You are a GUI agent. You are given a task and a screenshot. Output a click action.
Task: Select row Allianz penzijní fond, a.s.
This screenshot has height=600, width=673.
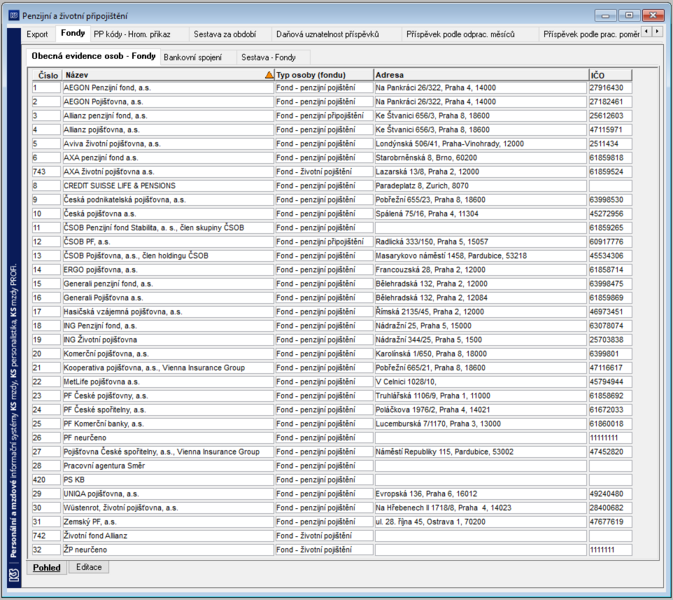332,116
